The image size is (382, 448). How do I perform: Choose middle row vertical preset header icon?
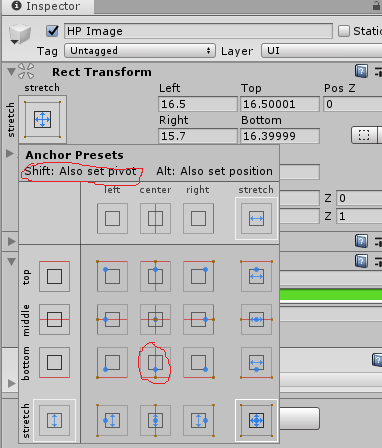[x=54, y=319]
